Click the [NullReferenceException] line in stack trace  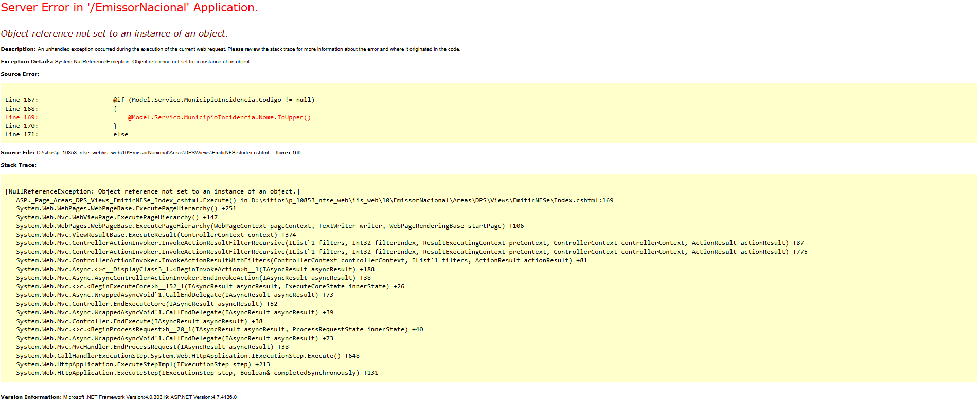click(x=152, y=191)
